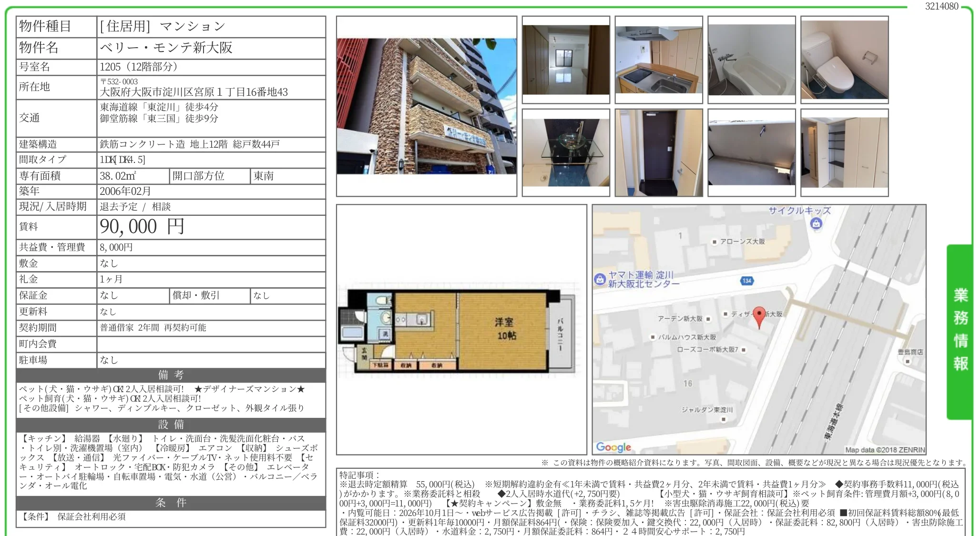Open the building exterior photo

[x=427, y=106]
